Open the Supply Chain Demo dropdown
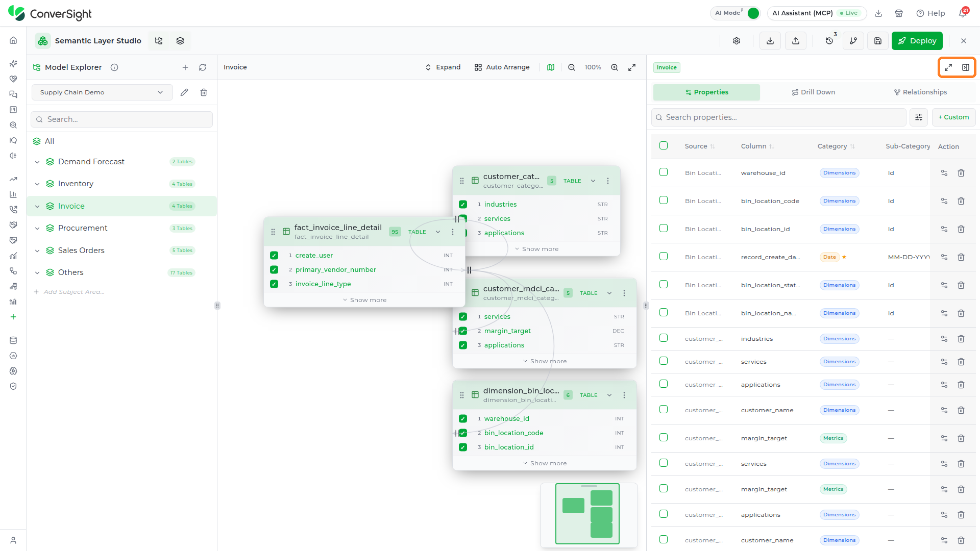Viewport: 980px width, 551px height. pos(102,92)
